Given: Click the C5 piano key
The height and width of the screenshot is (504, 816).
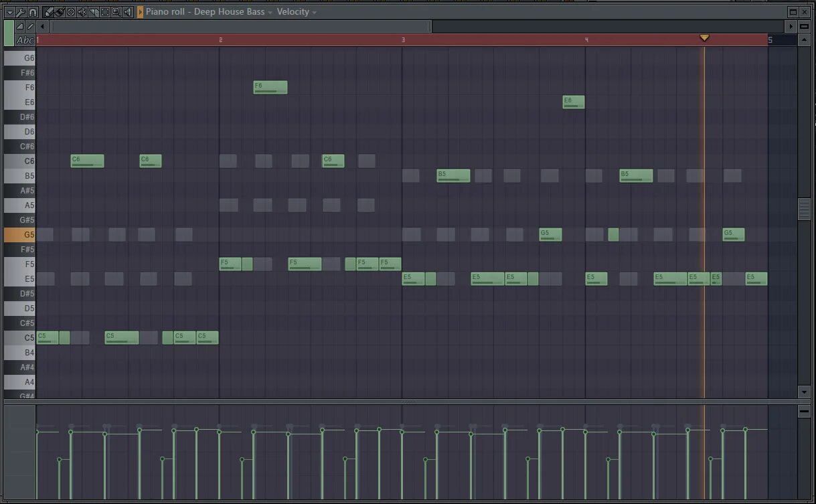Looking at the screenshot, I should click(19, 338).
